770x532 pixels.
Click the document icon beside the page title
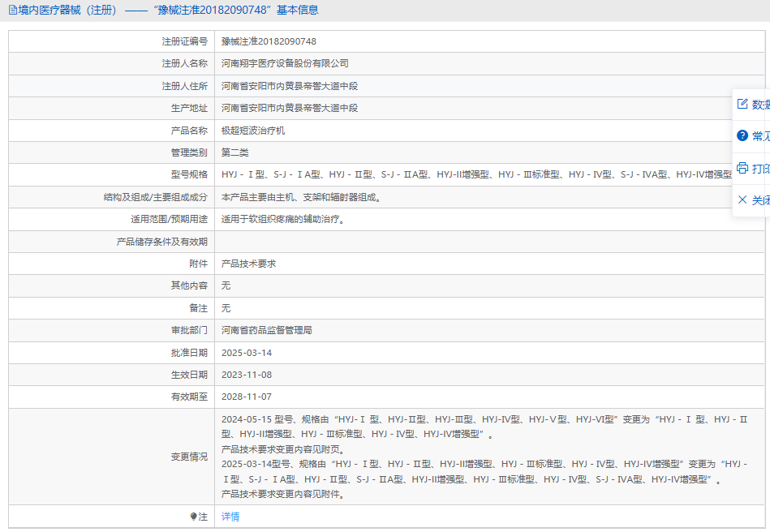[13, 10]
